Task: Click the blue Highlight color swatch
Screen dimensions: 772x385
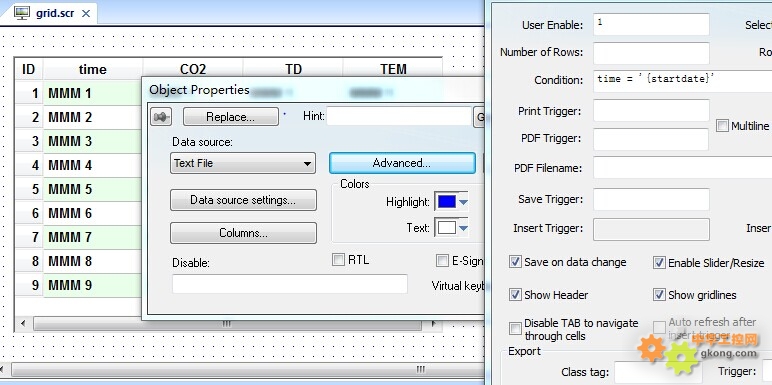Action: [447, 202]
